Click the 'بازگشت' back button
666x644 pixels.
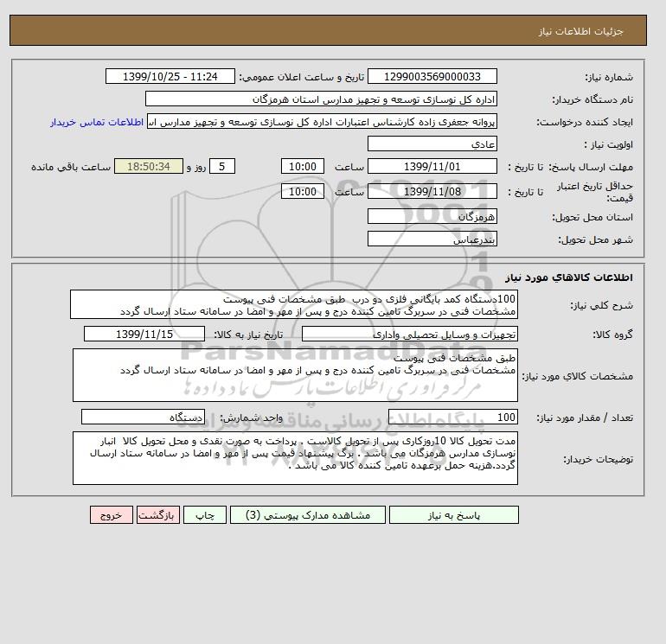click(158, 515)
